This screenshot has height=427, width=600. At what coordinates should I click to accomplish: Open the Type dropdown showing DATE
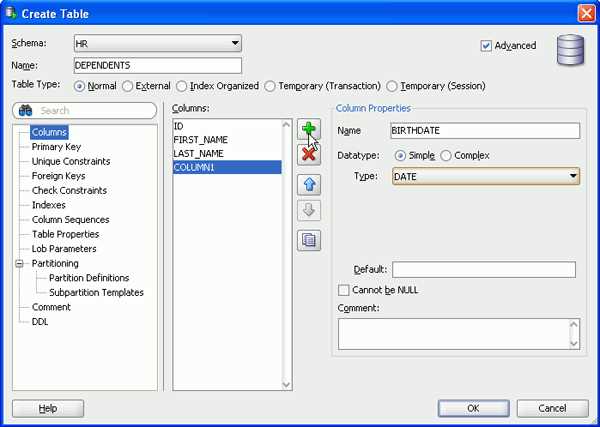[486, 176]
